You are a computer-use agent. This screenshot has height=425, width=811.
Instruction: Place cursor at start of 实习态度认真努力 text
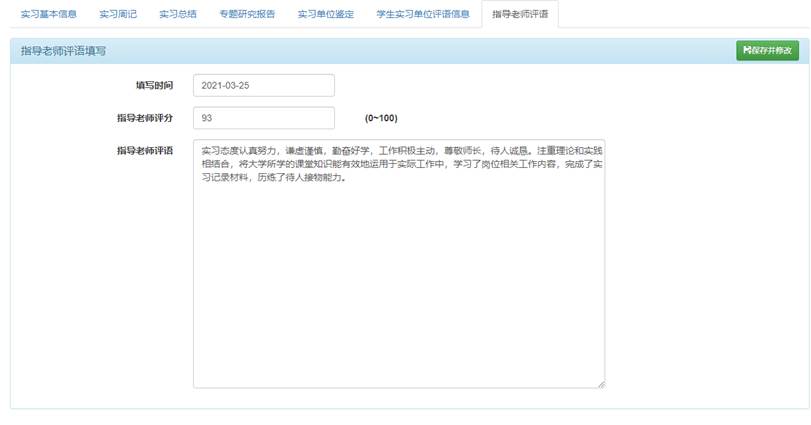pyautogui.click(x=202, y=150)
